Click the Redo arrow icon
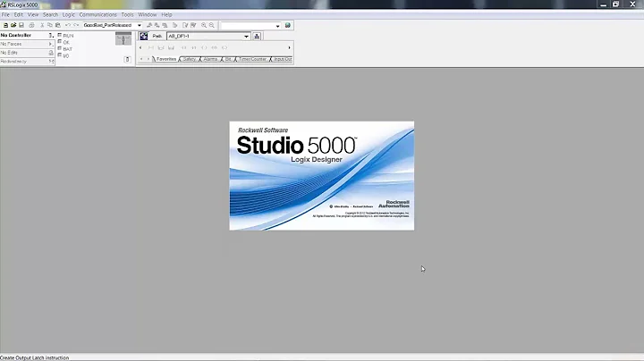 [76, 25]
